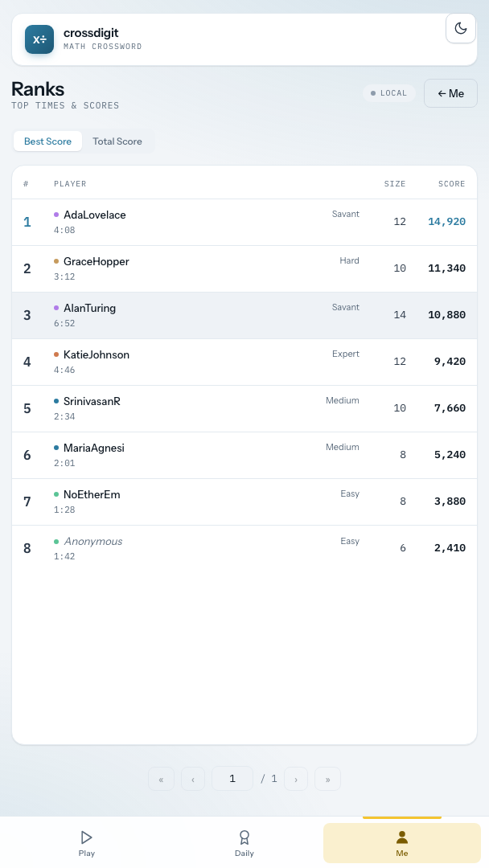Select KatieJohnson player name
The image size is (489, 868).
[97, 354]
